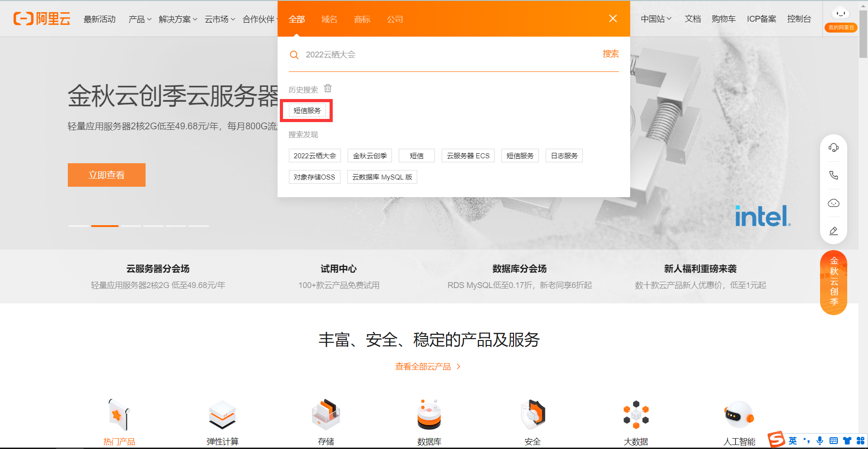Click the Sogou microphone voice input icon
Viewport: 868px width, 449px height.
point(820,441)
